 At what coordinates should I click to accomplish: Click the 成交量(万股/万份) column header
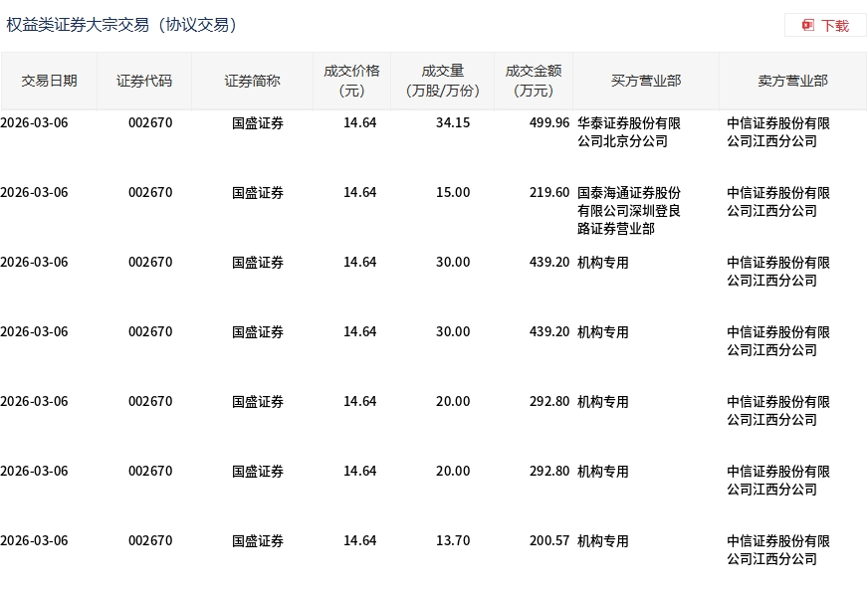coord(442,81)
